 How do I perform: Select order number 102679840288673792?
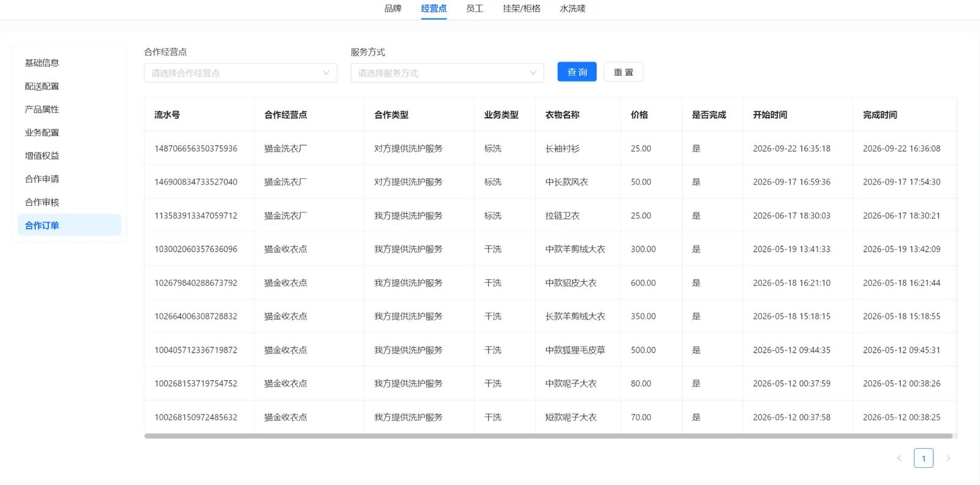coord(196,283)
